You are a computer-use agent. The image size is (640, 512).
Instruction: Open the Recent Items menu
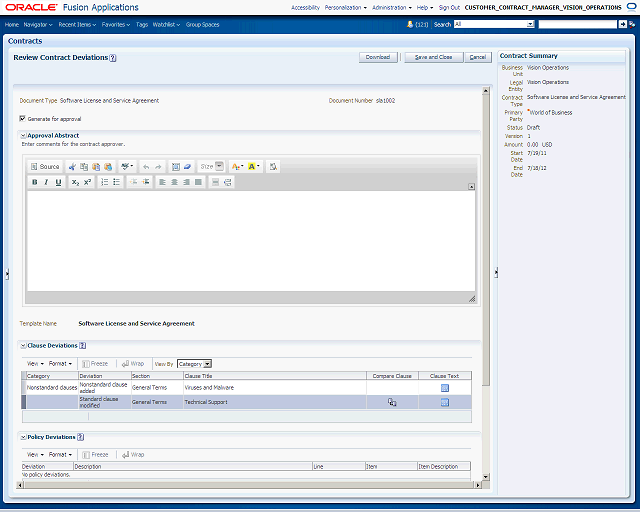pos(77,24)
